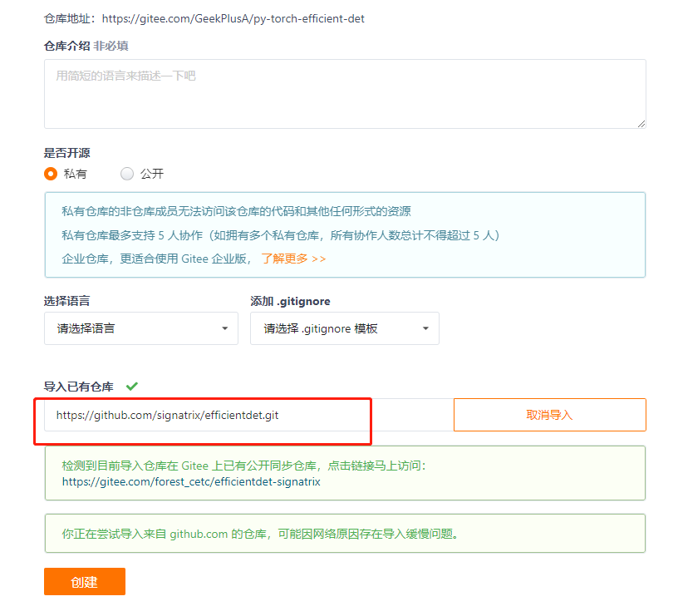Click the 创建 button to create repository
Viewport: 678px width, 616px height.
(84, 581)
